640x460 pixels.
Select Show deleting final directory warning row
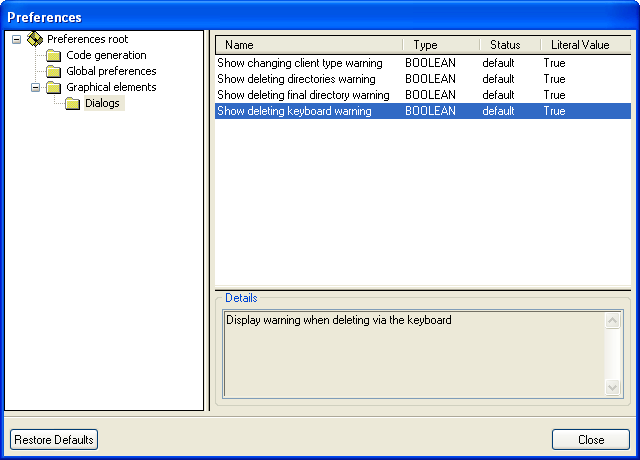(303, 95)
